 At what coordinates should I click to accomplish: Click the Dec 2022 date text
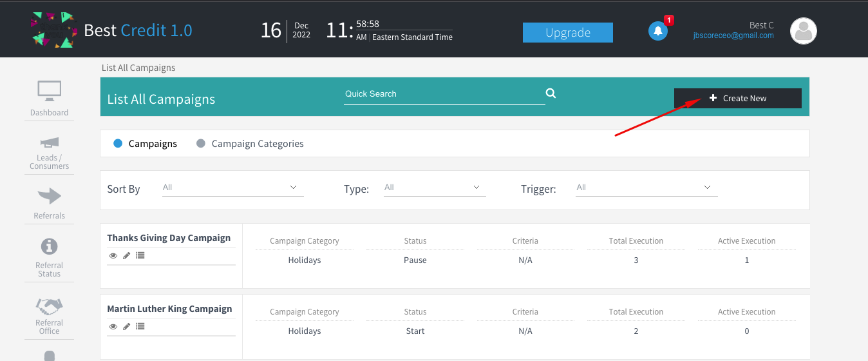301,30
